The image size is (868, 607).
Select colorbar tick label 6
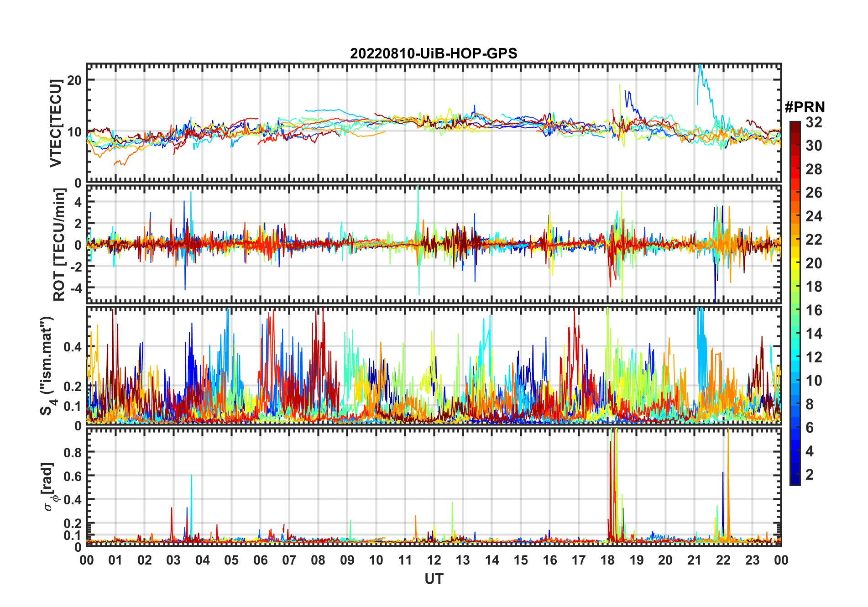810,428
